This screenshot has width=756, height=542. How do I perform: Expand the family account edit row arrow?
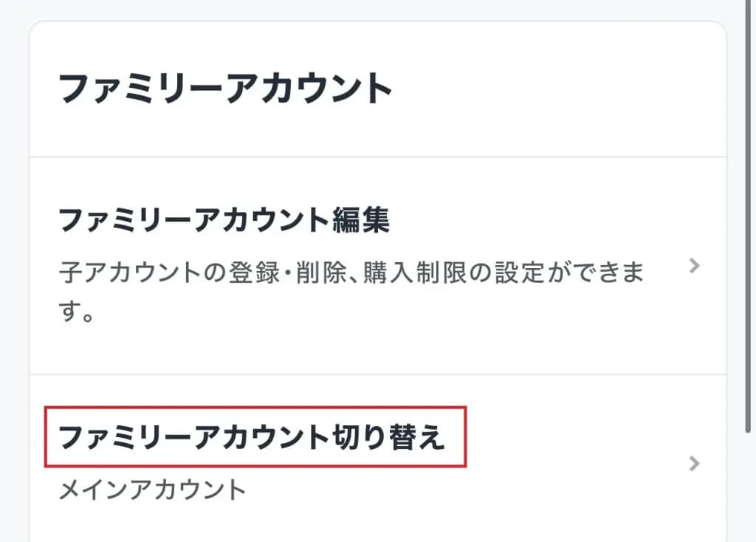tap(693, 267)
